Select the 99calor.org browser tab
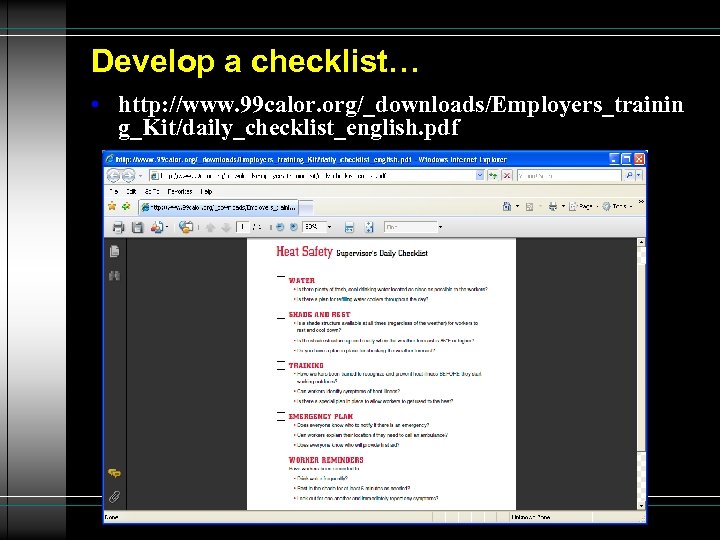The height and width of the screenshot is (540, 720). (218, 208)
